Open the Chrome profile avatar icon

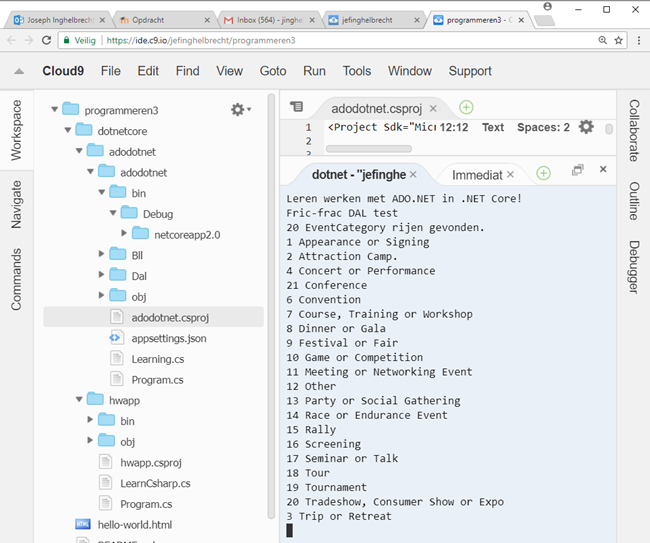click(548, 6)
